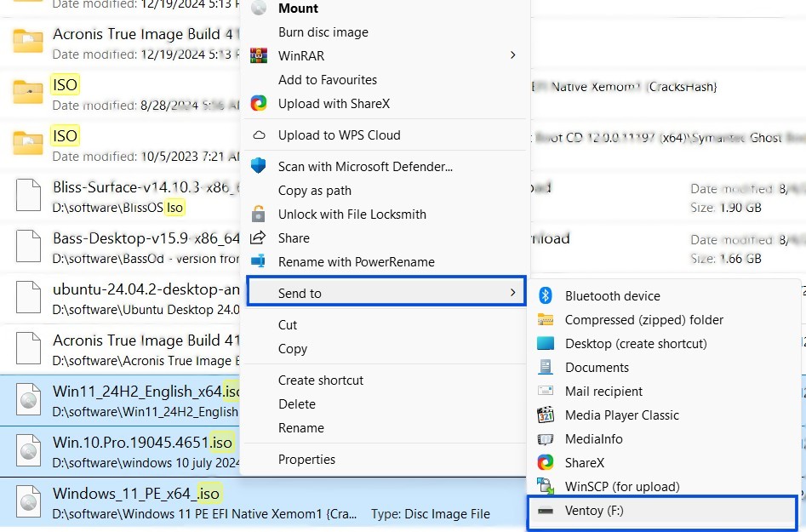Select Copy as path
Image resolution: width=806 pixels, height=532 pixels.
coord(316,190)
